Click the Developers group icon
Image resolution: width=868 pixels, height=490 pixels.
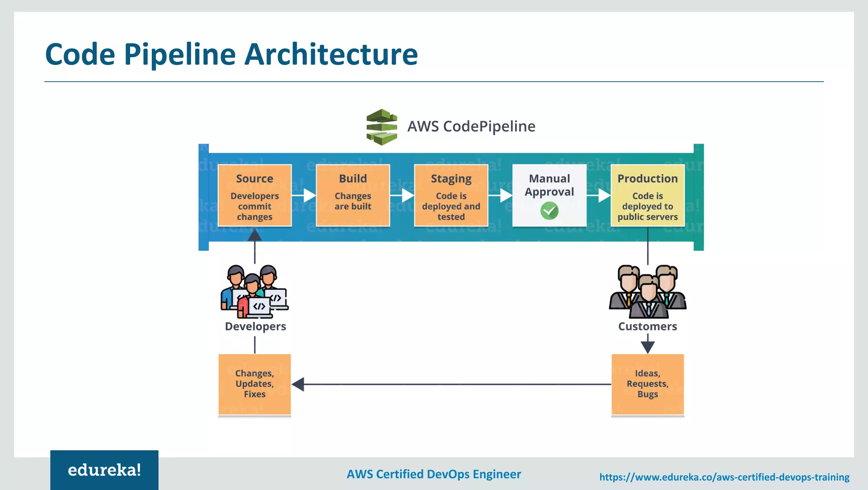tap(255, 292)
